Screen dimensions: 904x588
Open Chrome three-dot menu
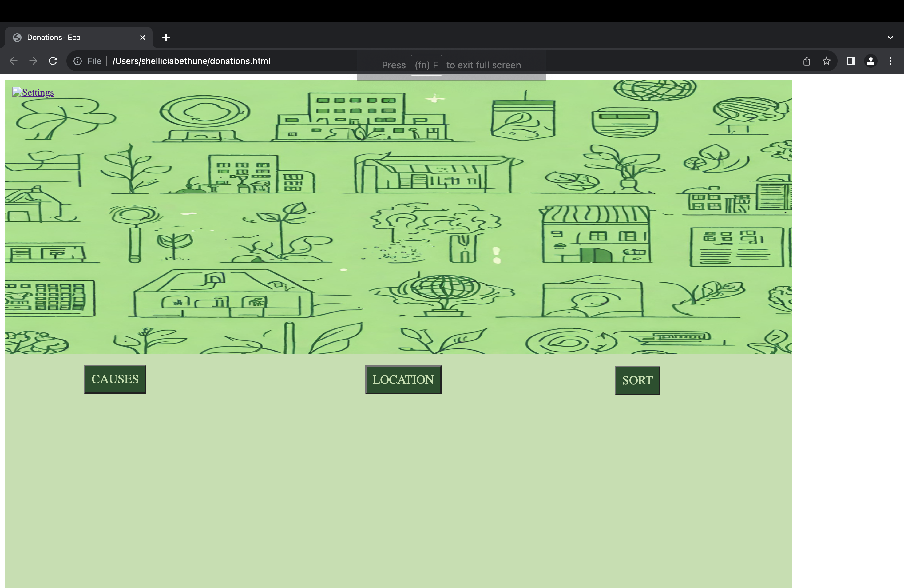890,61
